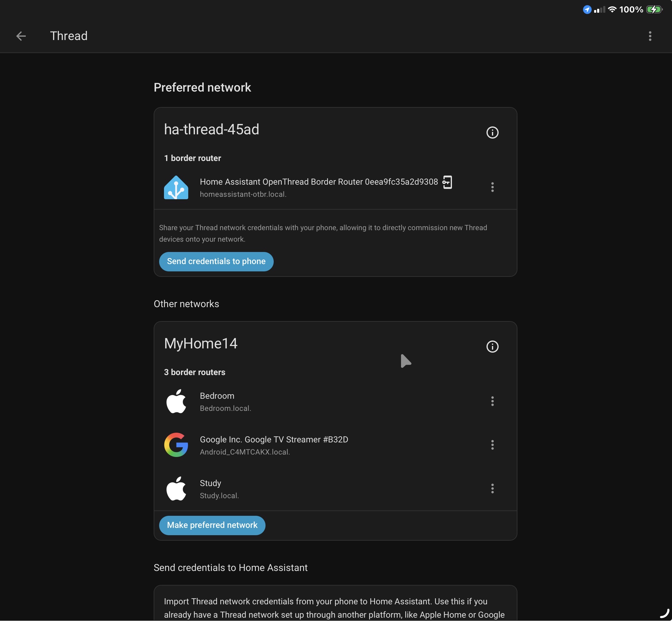Screen dimensions: 672x621
Task: Click the battery charging icon
Action: coord(654,9)
